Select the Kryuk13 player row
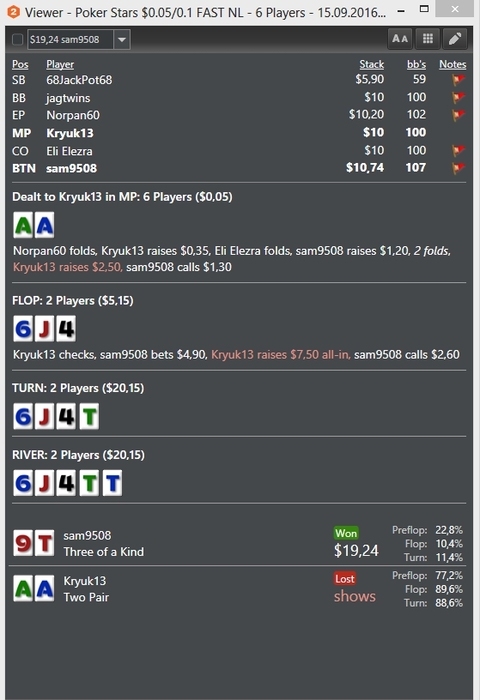 239,133
